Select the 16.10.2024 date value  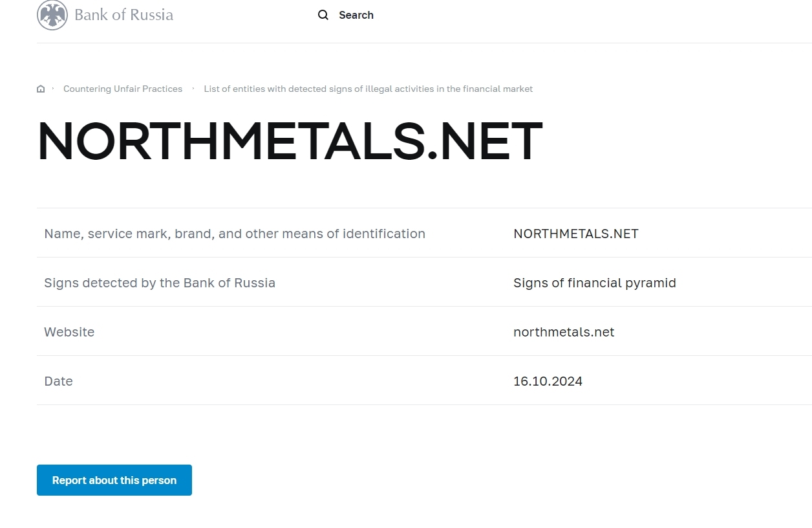pyautogui.click(x=548, y=381)
